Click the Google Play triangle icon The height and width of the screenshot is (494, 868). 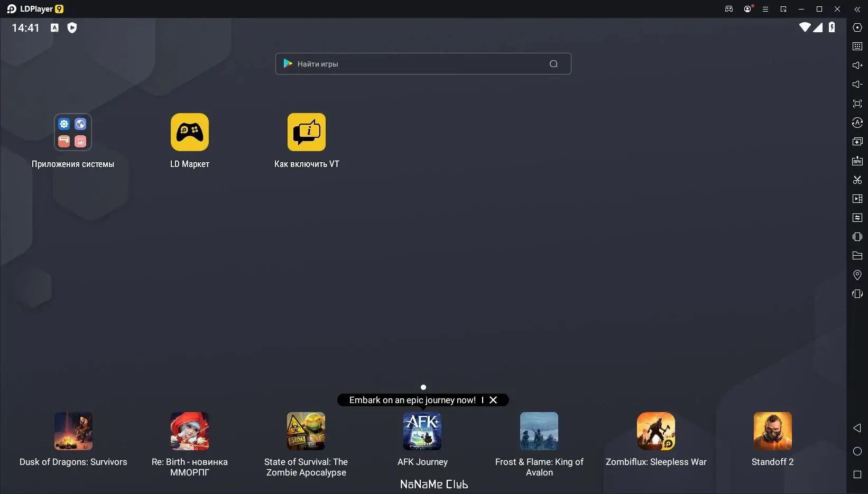288,63
